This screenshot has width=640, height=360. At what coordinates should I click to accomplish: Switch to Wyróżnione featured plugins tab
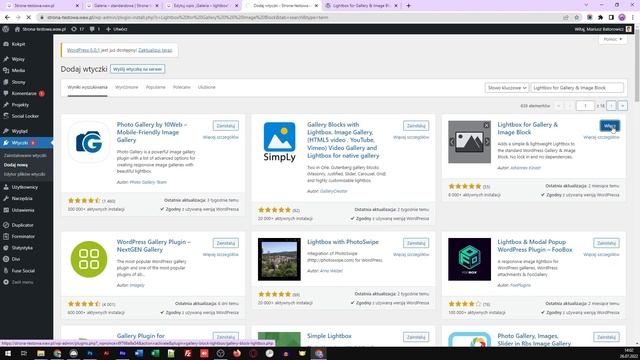click(127, 87)
